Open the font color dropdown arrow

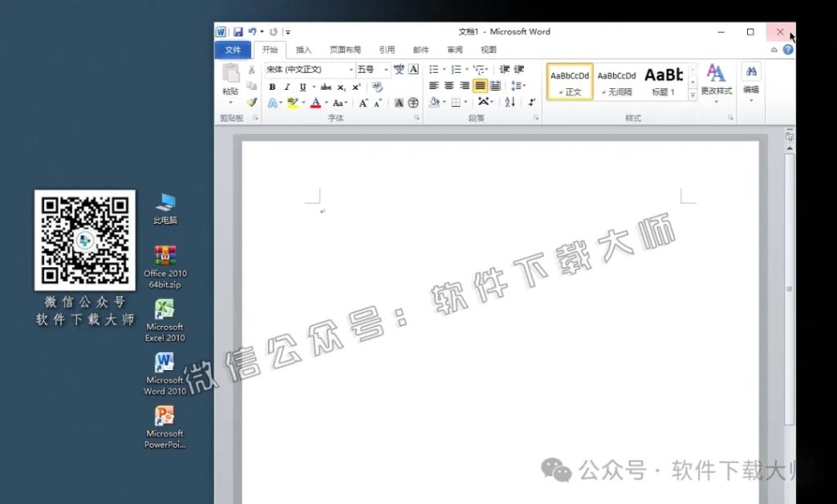(x=326, y=102)
